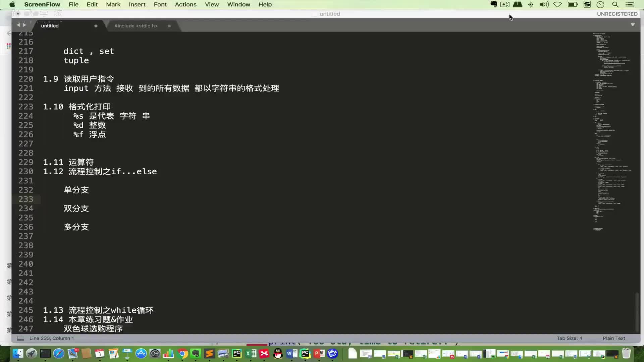Open the Preview app icon in the Dock
Image resolution: width=644 pixels, height=362 pixels.
(x=223, y=353)
